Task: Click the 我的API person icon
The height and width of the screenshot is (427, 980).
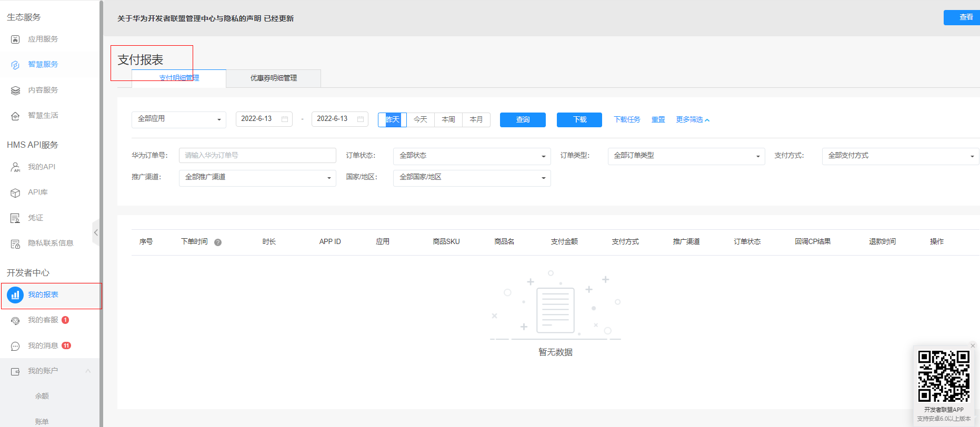Action: pos(15,167)
